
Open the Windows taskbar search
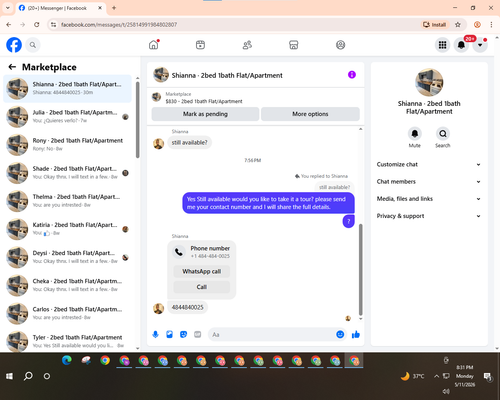28,376
